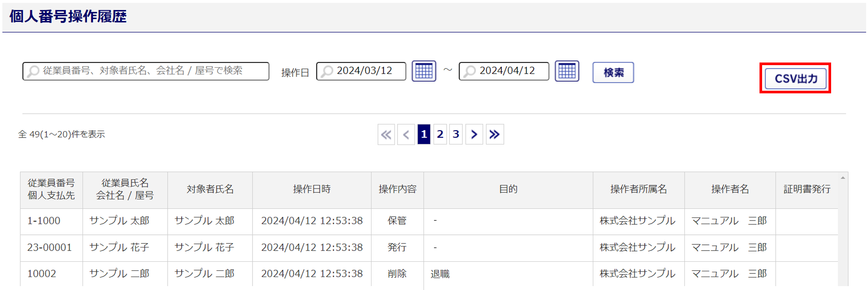Go to the next results page
This screenshot has width=868, height=290.
474,135
